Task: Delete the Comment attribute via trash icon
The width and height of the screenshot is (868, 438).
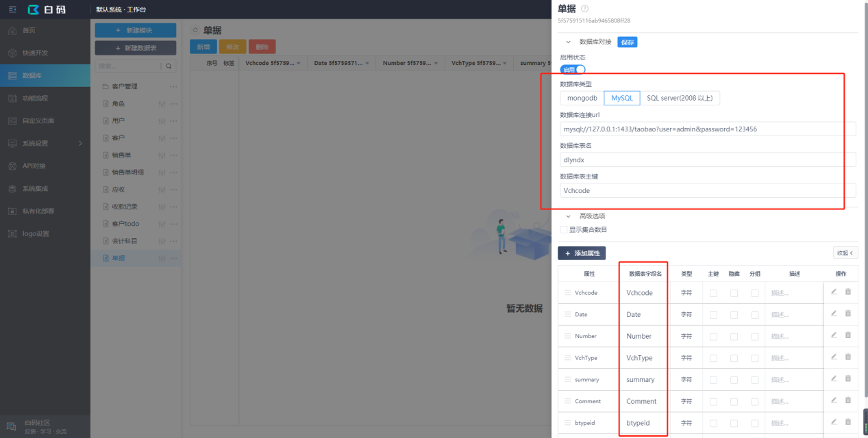Action: [848, 400]
